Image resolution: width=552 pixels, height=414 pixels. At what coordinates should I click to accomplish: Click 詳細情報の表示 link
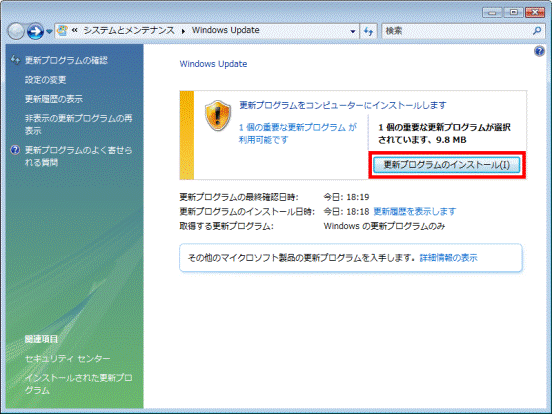click(x=448, y=258)
